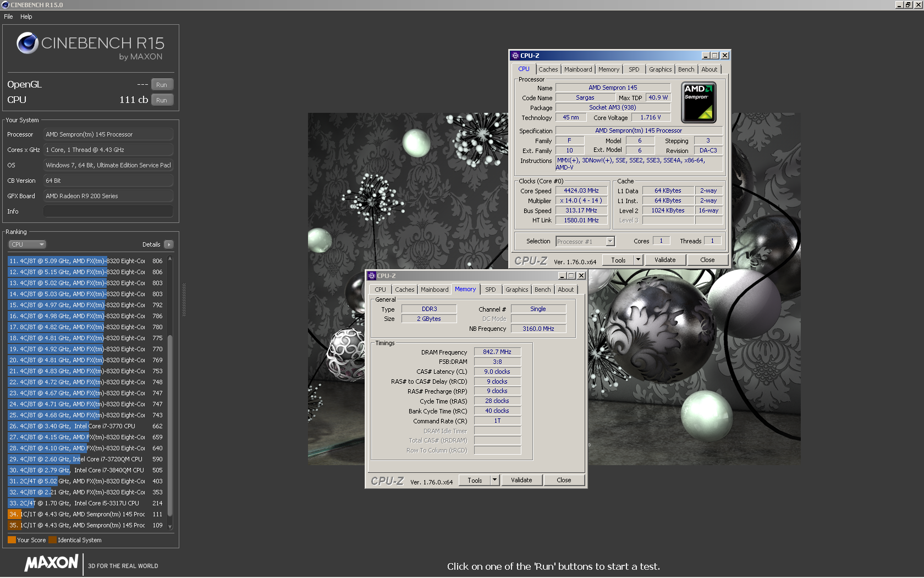Switch to Graphics tab in Memory CPU-Z window
Viewport: 924px width, 578px height.
tap(516, 290)
